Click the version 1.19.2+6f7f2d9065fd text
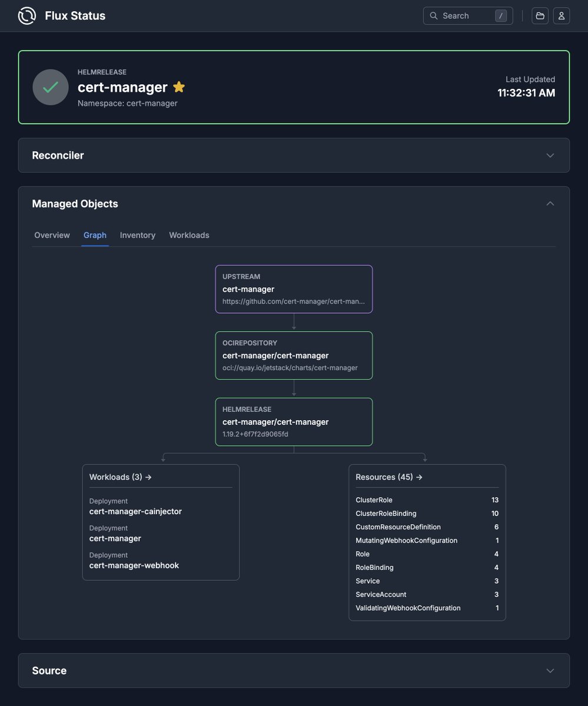The width and height of the screenshot is (588, 706). (x=255, y=434)
